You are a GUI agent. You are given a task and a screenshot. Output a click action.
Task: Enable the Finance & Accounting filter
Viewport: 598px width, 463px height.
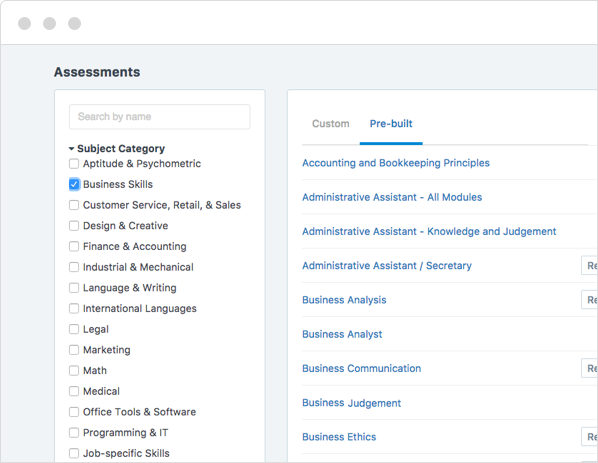[74, 246]
